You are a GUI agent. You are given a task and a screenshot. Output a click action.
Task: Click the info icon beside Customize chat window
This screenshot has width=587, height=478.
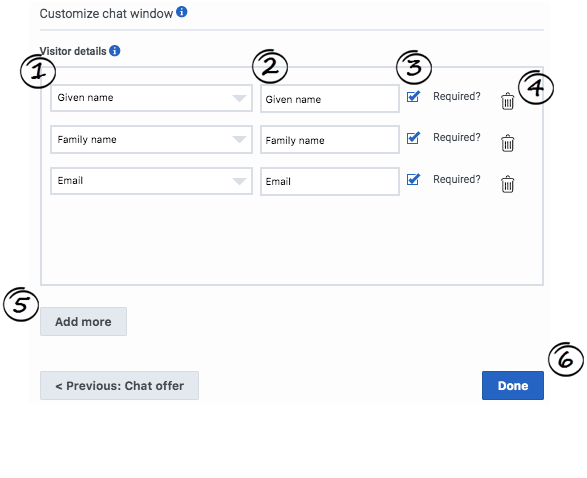[182, 12]
